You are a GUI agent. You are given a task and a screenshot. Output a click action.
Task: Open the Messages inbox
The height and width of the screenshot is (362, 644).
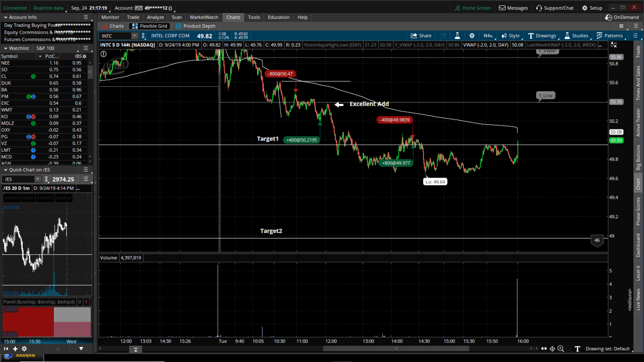pyautogui.click(x=513, y=8)
